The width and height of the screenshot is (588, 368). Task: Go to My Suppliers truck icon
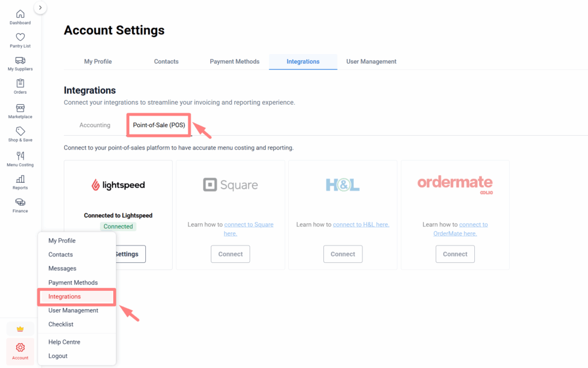tap(20, 60)
